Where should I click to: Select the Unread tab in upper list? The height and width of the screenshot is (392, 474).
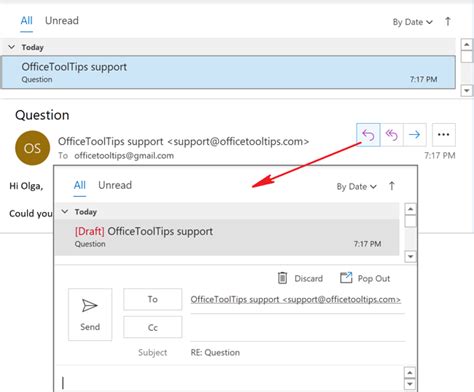tap(62, 21)
